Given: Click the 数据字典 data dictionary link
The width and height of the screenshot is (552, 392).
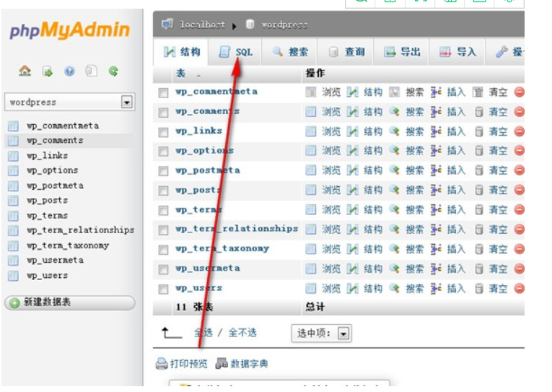Looking at the screenshot, I should (x=249, y=363).
